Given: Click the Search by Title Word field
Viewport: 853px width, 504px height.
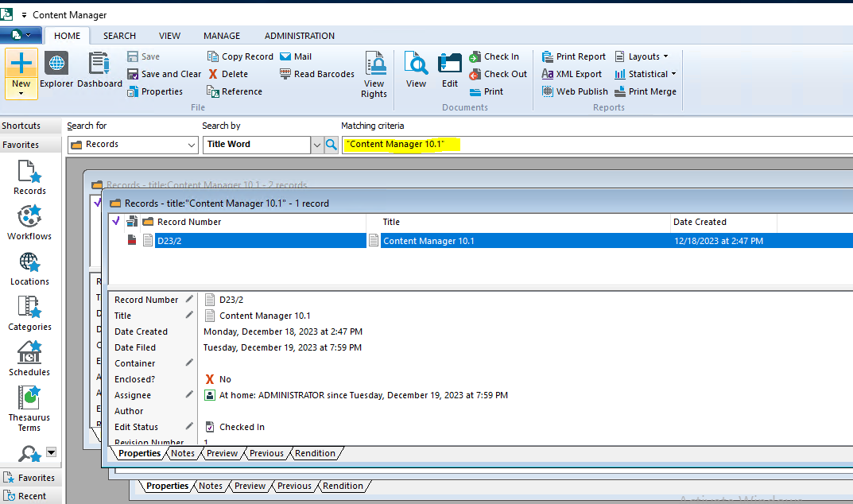Looking at the screenshot, I should [256, 145].
